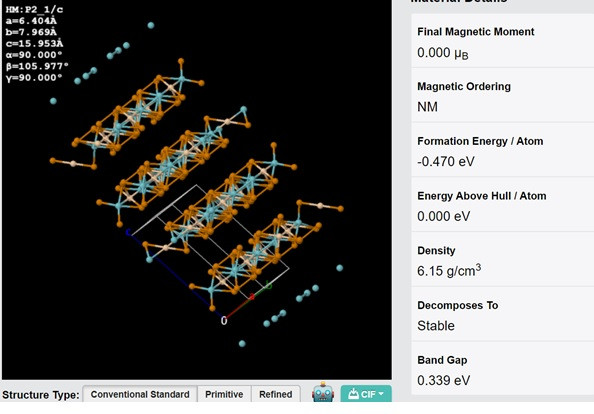
Task: Click the angle γ=90.000°
Action: click(x=34, y=78)
